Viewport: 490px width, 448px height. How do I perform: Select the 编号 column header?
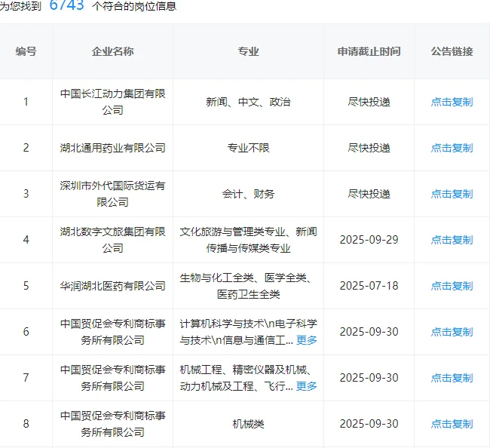[x=26, y=51]
